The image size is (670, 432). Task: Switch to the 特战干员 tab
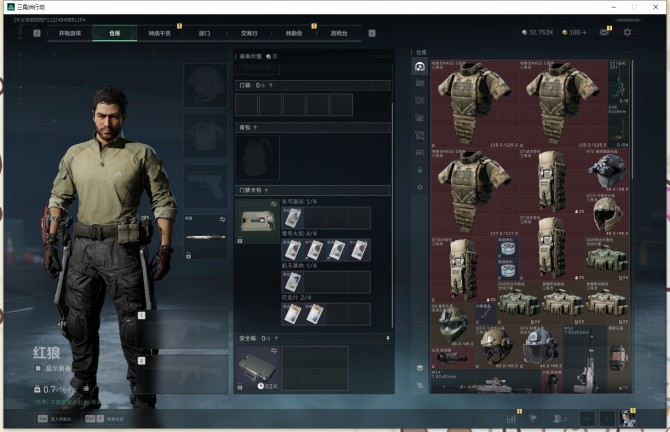[x=159, y=33]
